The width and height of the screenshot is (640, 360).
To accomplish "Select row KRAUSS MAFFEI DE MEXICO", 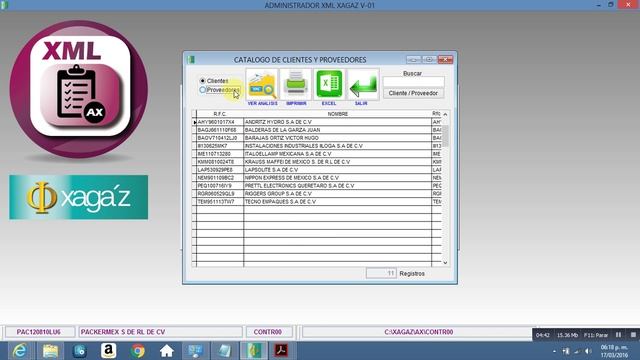I will (316, 162).
